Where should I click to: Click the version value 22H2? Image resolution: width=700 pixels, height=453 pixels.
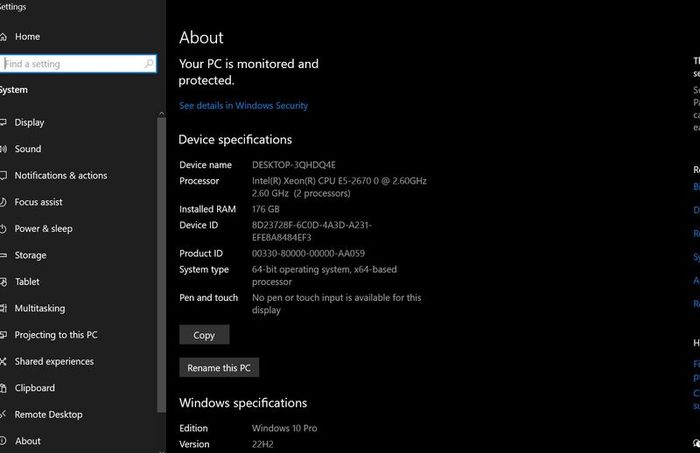(262, 444)
